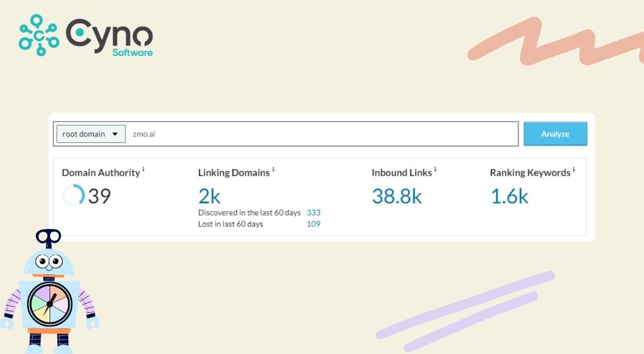The width and height of the screenshot is (644, 354).
Task: Open the root domain dropdown
Action: point(90,134)
